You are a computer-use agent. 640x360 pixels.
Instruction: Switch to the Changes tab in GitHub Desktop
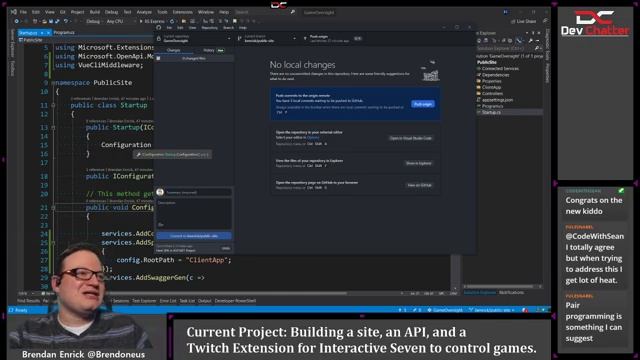click(x=174, y=50)
